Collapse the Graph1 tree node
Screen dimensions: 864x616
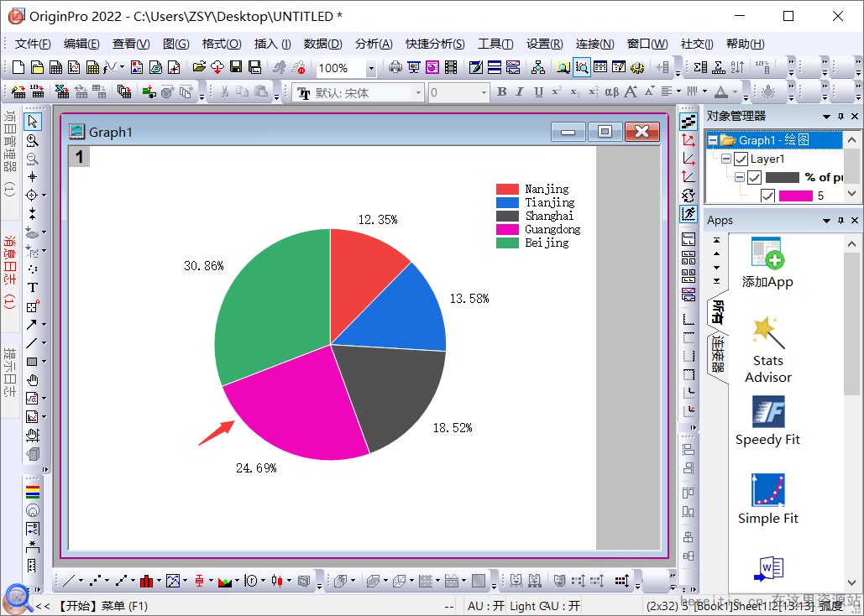[x=713, y=140]
